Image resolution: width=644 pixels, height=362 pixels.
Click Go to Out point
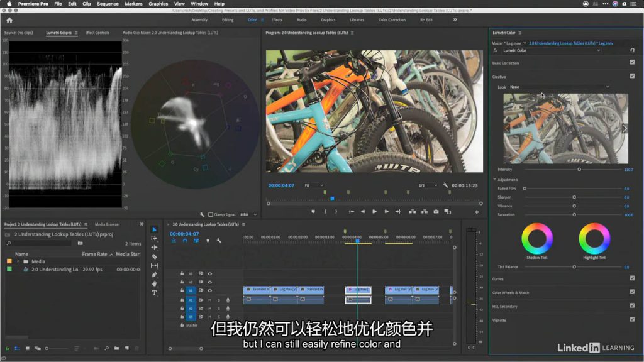coord(397,212)
